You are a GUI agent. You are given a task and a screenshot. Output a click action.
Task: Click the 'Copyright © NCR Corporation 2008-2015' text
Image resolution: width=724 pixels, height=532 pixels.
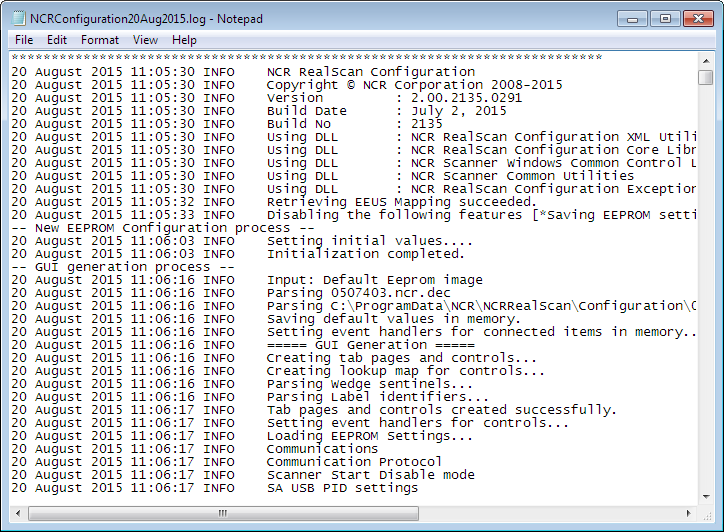click(415, 85)
